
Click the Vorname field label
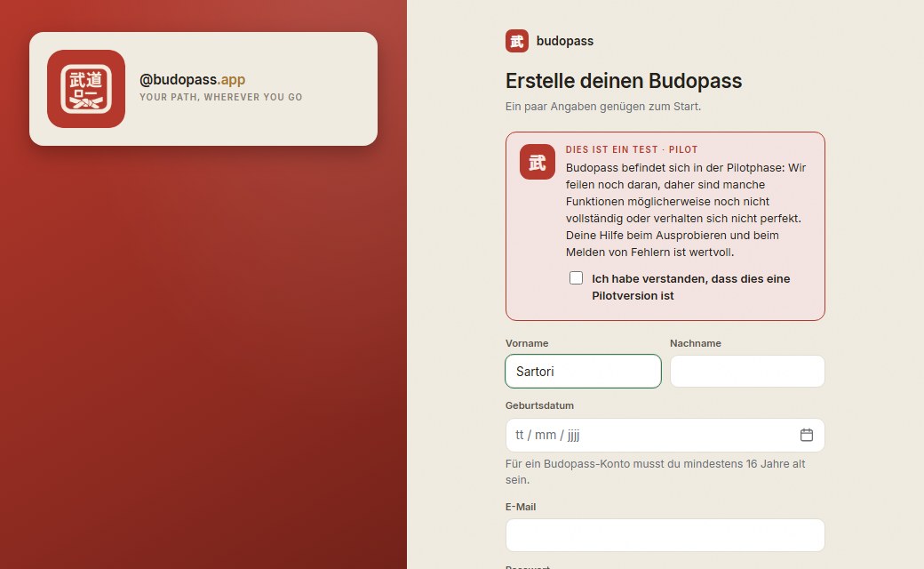(527, 343)
